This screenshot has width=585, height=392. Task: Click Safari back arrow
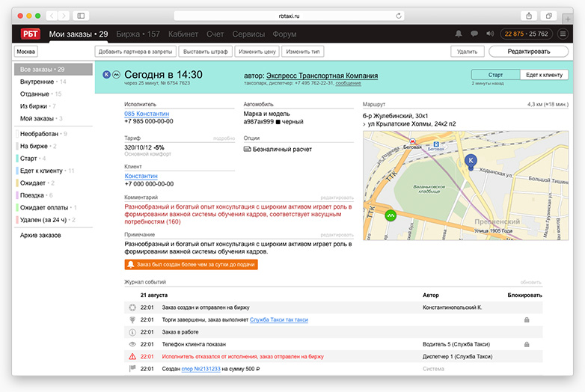pyautogui.click(x=52, y=16)
